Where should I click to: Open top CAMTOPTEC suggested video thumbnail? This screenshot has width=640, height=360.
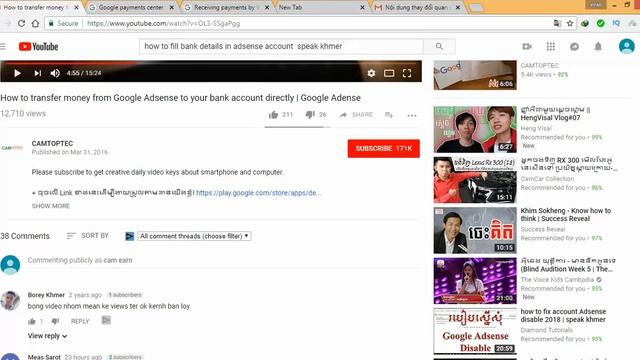[475, 75]
